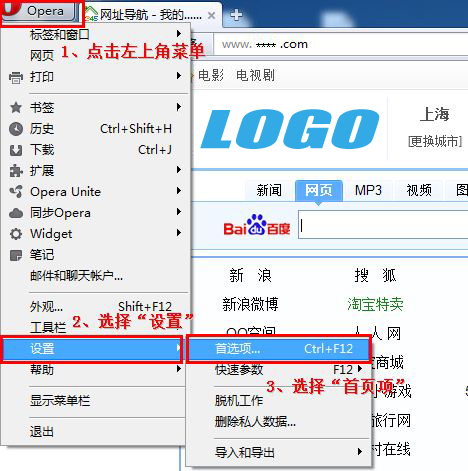Viewport: 468px width, 471px height.
Task: Open the 新浪微博 link
Action: pos(250,304)
